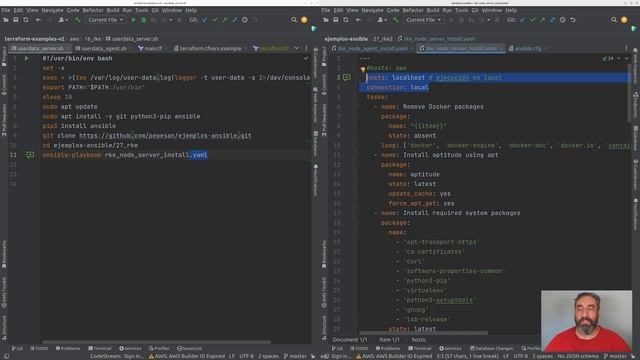Switch to rke_node_agent_install.yaml tab
The image size is (640, 360).
[x=372, y=49]
